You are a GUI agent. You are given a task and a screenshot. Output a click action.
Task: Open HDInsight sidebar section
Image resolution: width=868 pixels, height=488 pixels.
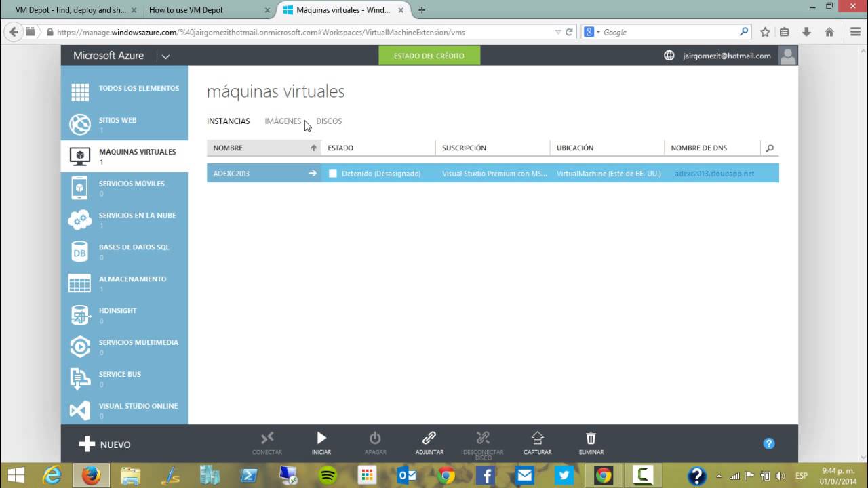[124, 315]
